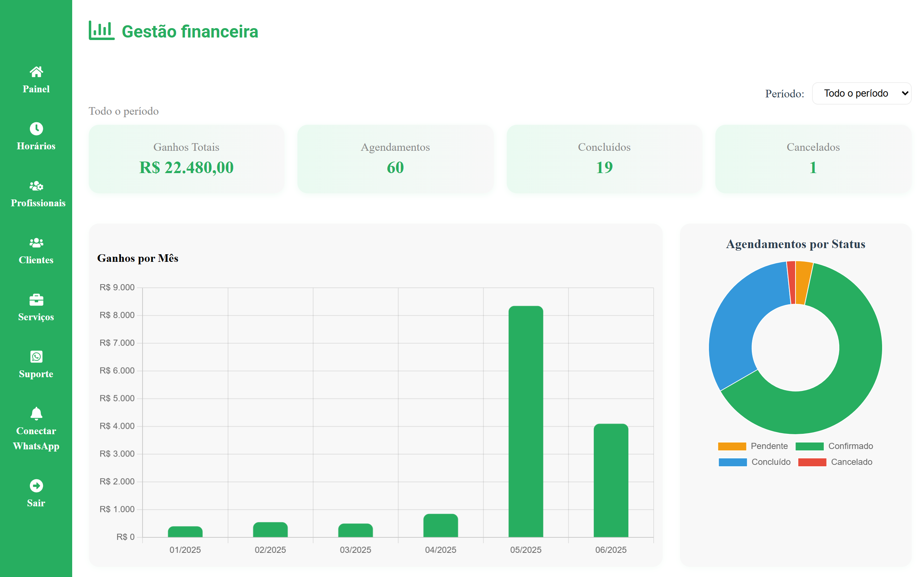Screen dimensions: 924x577
Task: Hide the Concluído series via its legend entry
Action: (x=754, y=462)
